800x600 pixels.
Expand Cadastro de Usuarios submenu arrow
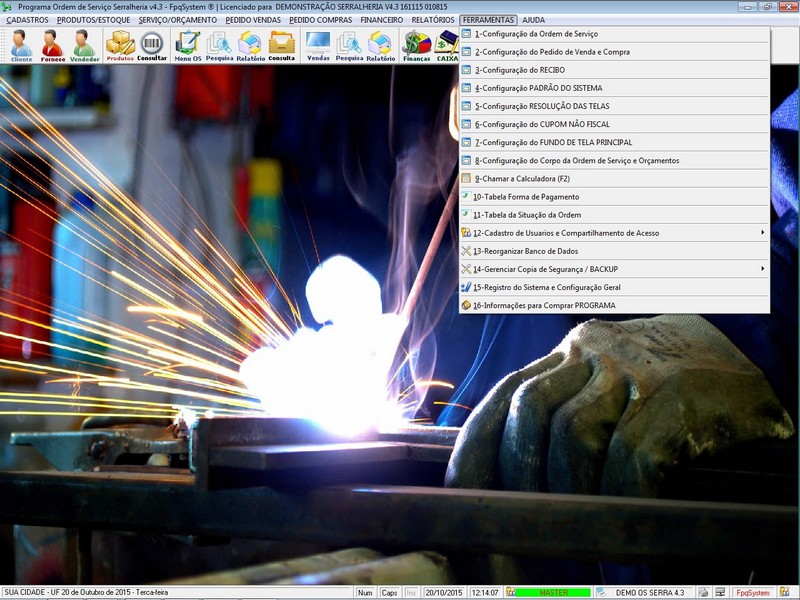pos(762,233)
